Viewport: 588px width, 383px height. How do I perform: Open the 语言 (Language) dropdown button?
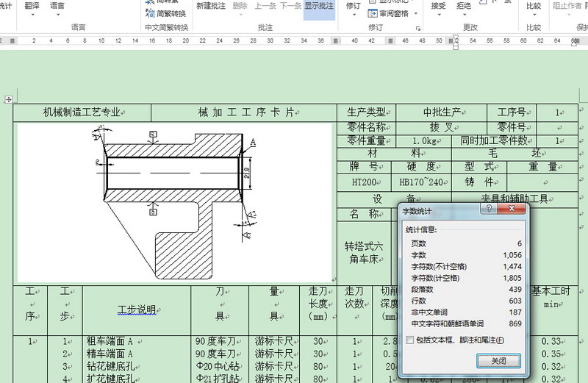pyautogui.click(x=57, y=9)
